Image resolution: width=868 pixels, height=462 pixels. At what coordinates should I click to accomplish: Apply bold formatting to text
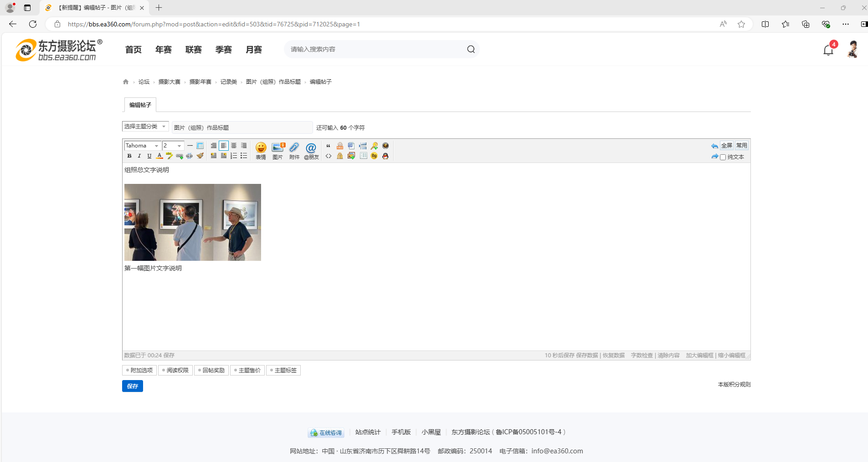coord(129,156)
